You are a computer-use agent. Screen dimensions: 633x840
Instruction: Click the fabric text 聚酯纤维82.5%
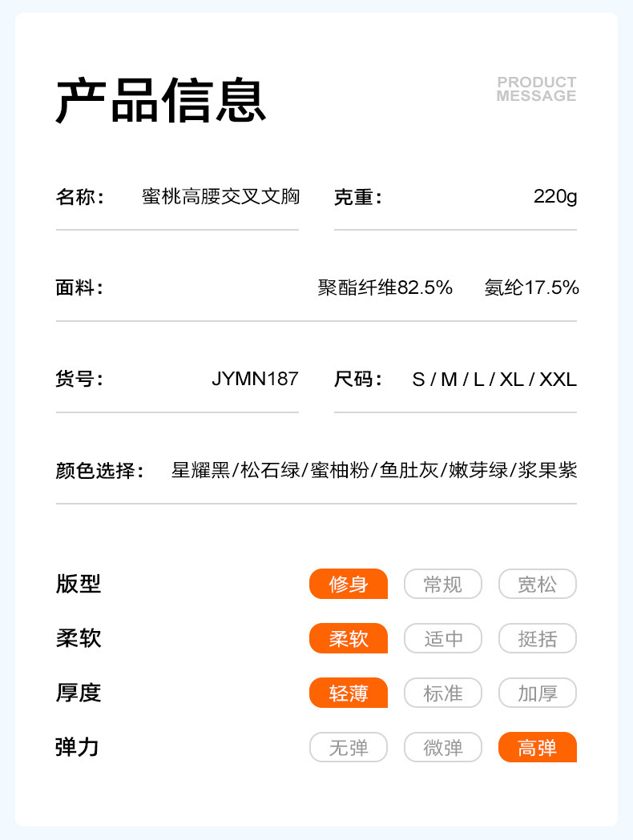point(385,287)
